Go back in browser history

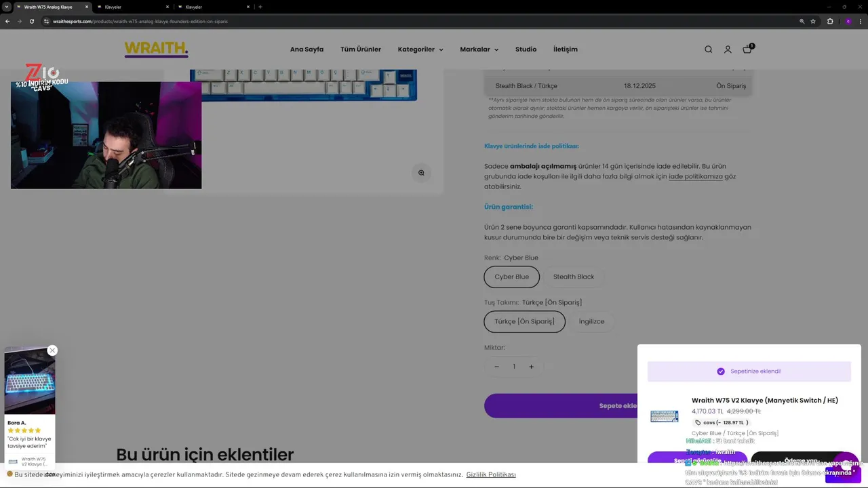click(x=7, y=21)
